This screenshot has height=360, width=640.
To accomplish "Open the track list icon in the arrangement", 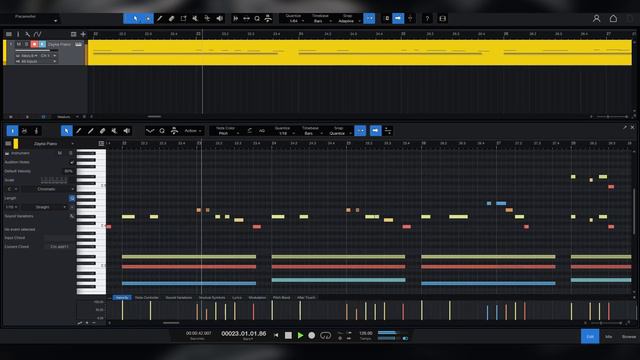I will [x=9, y=34].
